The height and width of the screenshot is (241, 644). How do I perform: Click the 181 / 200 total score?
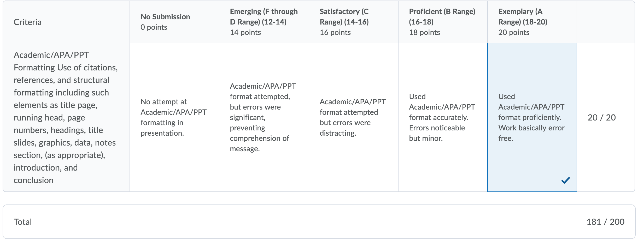pos(605,222)
